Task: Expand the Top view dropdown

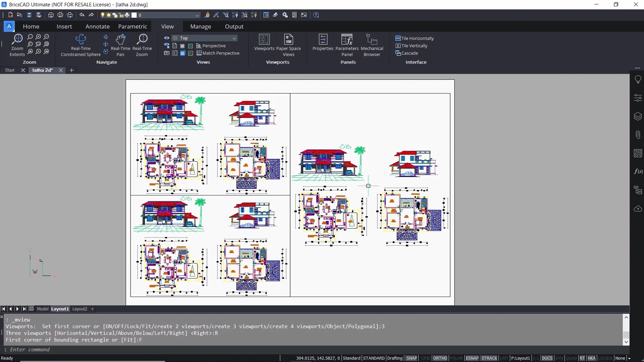Action: pos(234,38)
